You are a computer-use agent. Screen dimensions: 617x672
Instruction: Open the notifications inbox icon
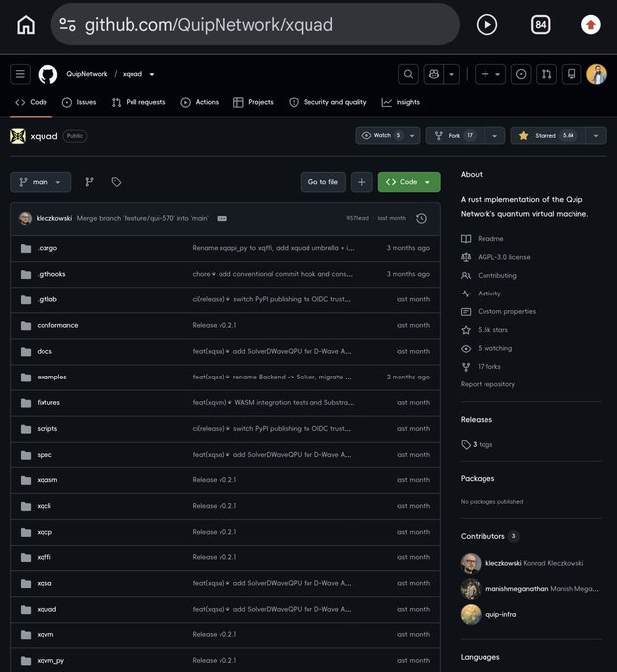point(572,74)
